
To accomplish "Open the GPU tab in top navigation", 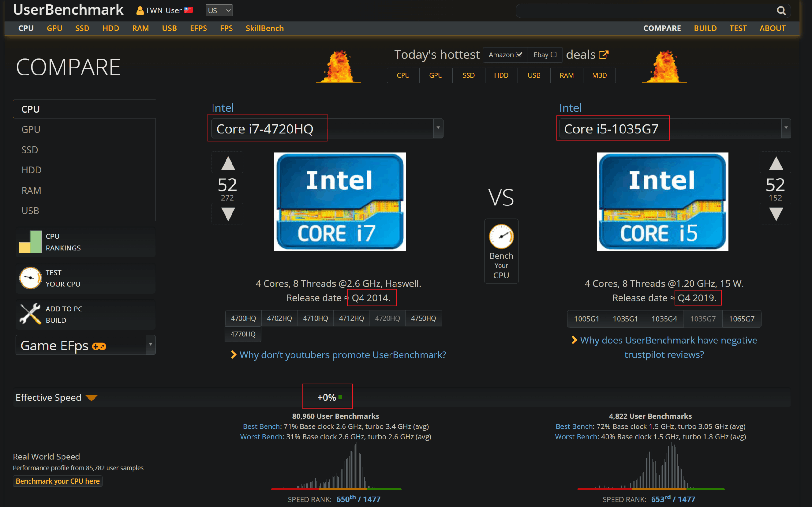I will click(54, 28).
